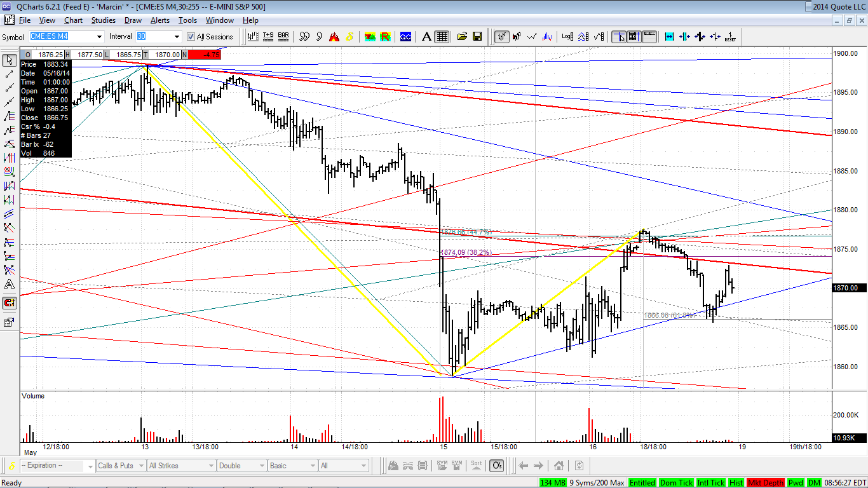
Task: Open the File menu
Action: [25, 20]
